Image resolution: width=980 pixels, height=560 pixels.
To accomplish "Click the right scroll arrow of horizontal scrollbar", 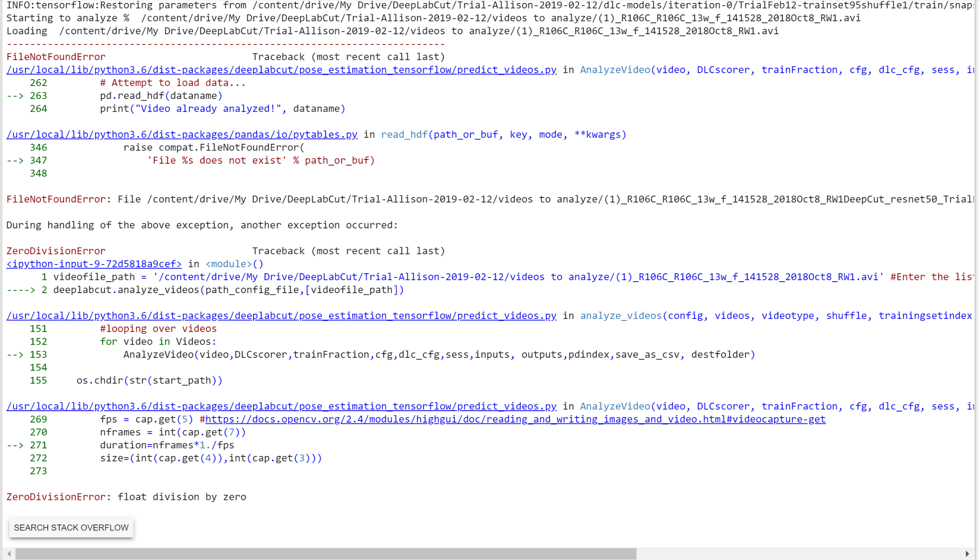I will point(967,554).
